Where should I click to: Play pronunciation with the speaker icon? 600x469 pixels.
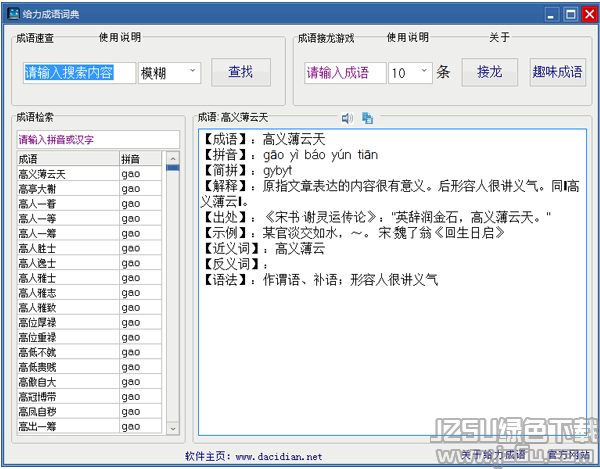(x=347, y=118)
